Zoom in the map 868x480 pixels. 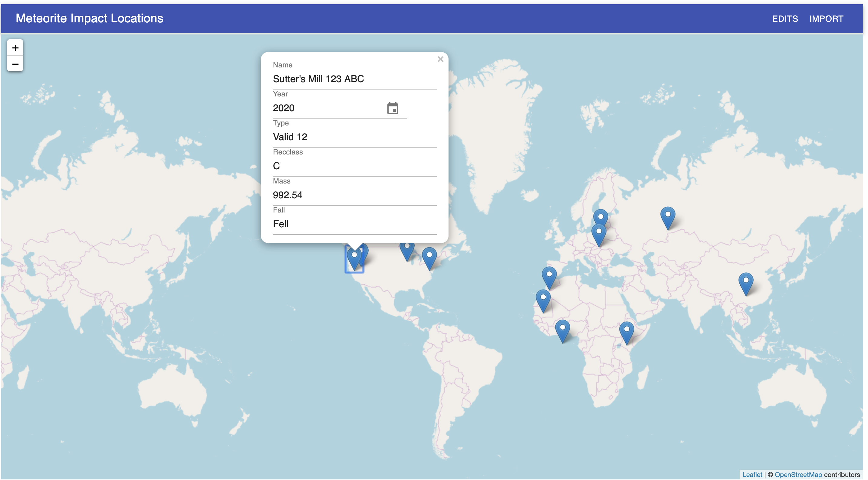(x=15, y=48)
